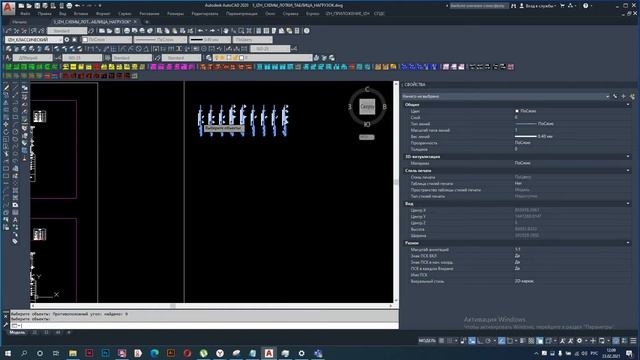Toggle PICKADD button in Properties palette
The image size is (640, 360).
pos(615,96)
